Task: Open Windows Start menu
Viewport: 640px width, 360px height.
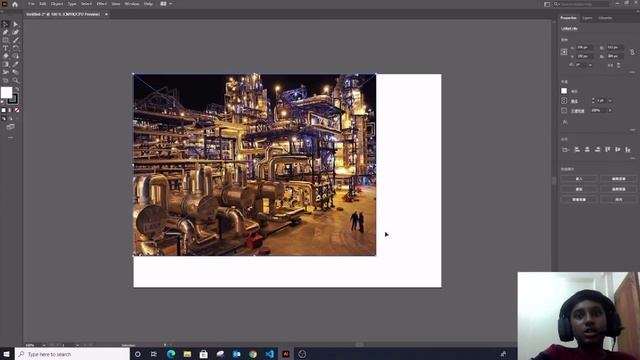Action: (x=7, y=354)
